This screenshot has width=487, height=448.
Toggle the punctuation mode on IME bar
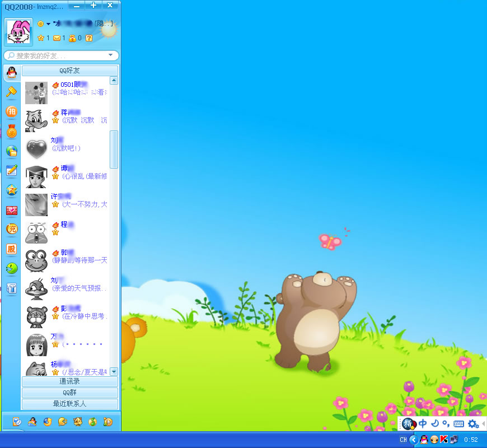coord(446,424)
